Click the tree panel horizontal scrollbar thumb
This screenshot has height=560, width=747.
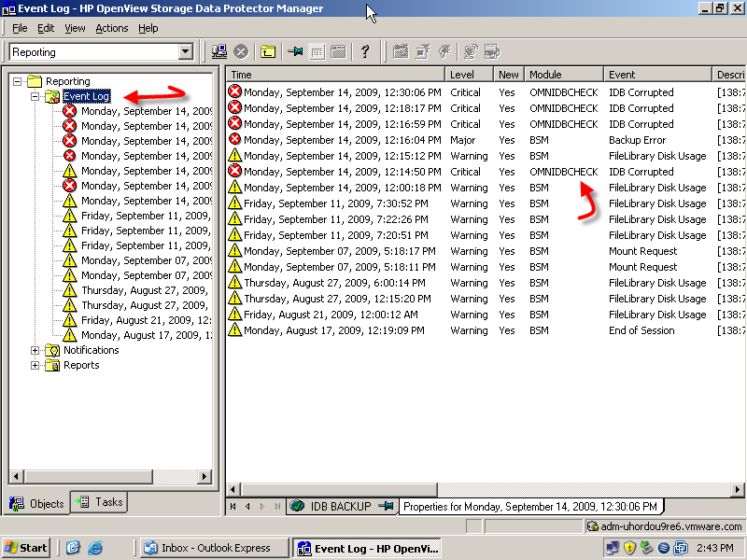[89, 476]
